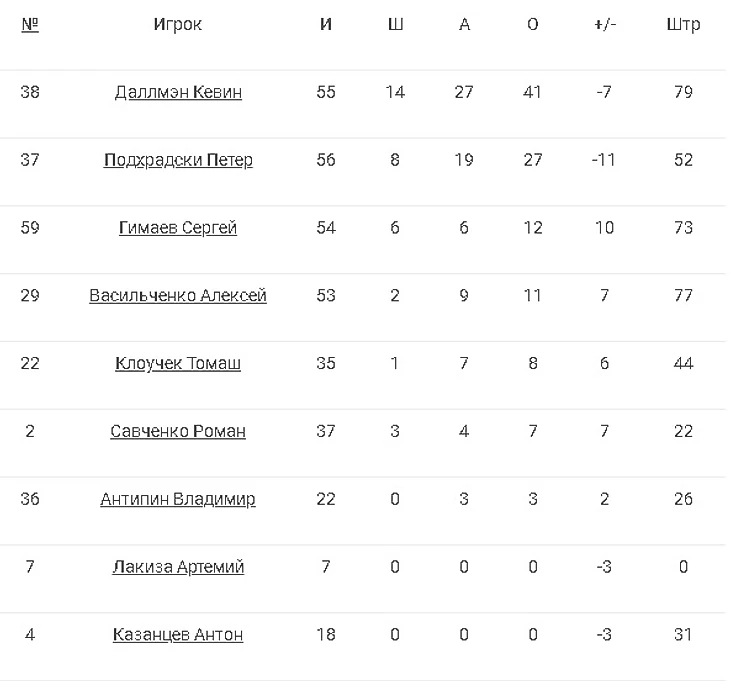Click the А assists column header
This screenshot has width=730, height=681.
(464, 25)
